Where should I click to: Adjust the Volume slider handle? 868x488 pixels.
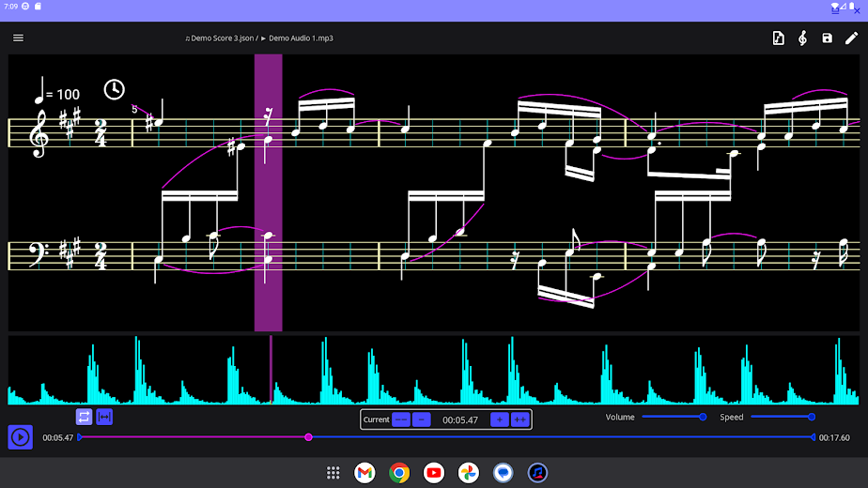click(703, 417)
